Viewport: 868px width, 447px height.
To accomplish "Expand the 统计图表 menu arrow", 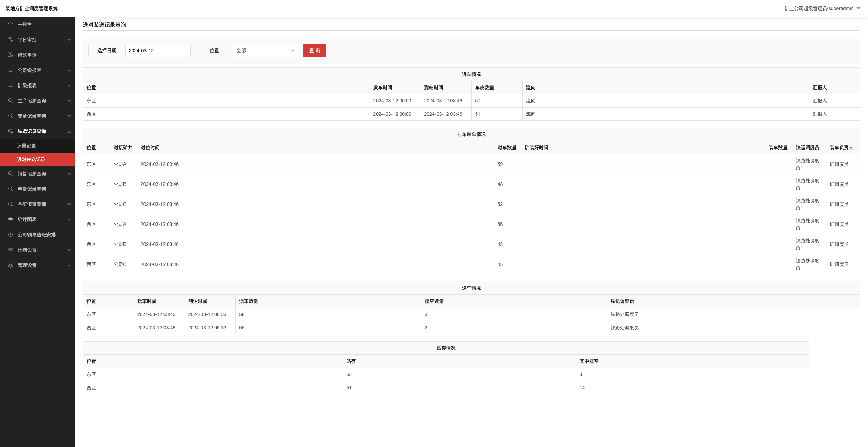I will [69, 220].
